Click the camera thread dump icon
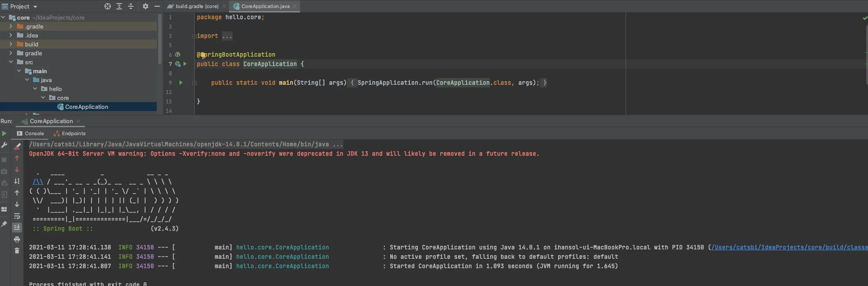The width and height of the screenshot is (868, 286). (x=4, y=171)
